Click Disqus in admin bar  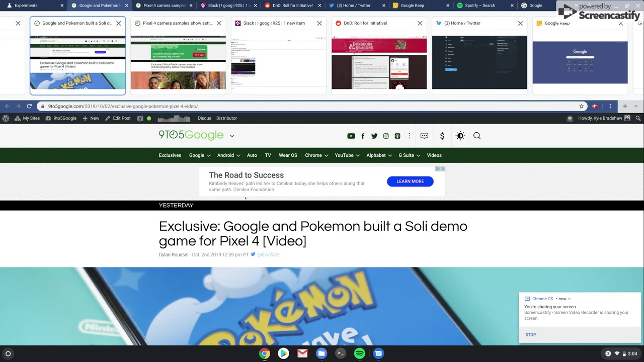(x=204, y=118)
